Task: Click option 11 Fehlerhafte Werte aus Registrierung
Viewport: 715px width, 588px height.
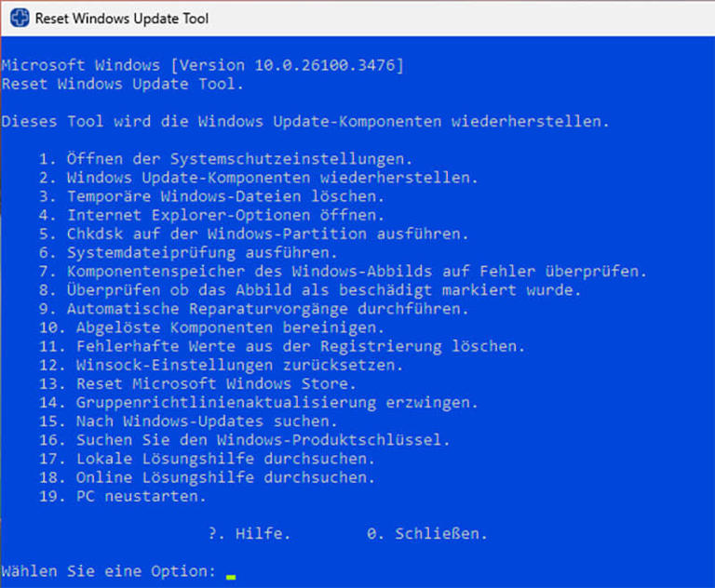Action: [282, 346]
